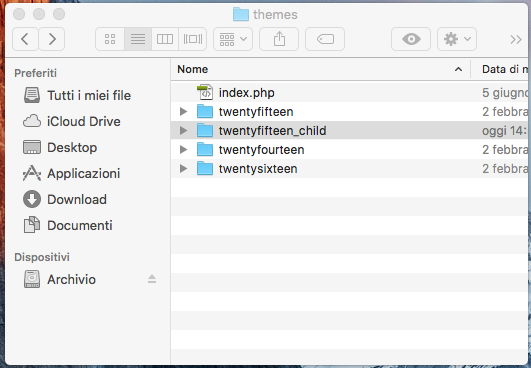531x368 pixels.
Task: Open Desktop in sidebar
Action: click(60, 148)
